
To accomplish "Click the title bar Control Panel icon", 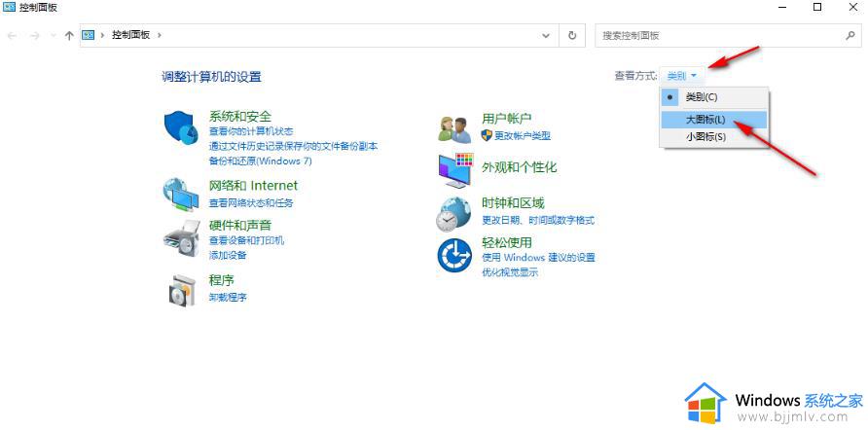I will (9, 8).
